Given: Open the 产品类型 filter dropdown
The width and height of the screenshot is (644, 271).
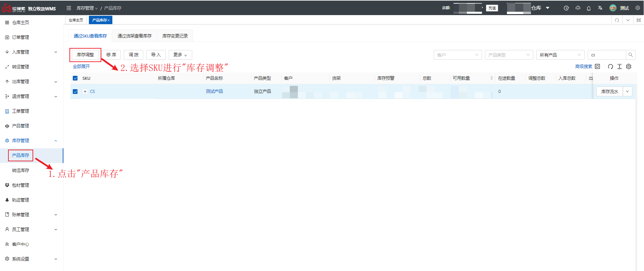Looking at the screenshot, I should click(509, 55).
